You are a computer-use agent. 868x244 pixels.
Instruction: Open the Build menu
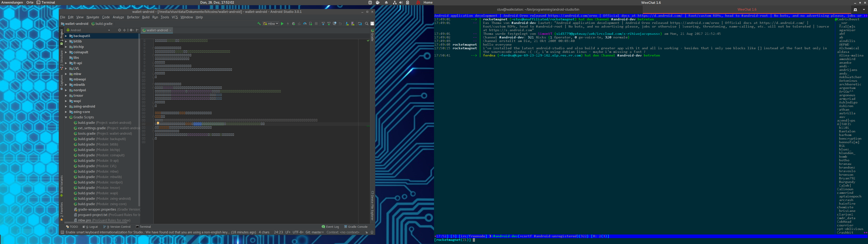pos(146,17)
